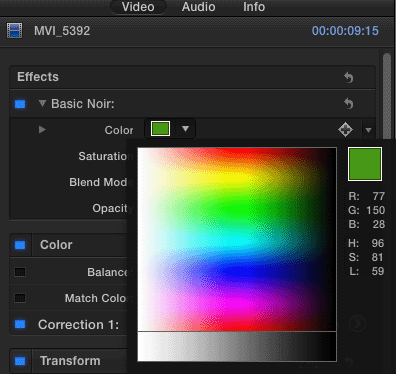Switch to the Audio tab

coord(198,7)
